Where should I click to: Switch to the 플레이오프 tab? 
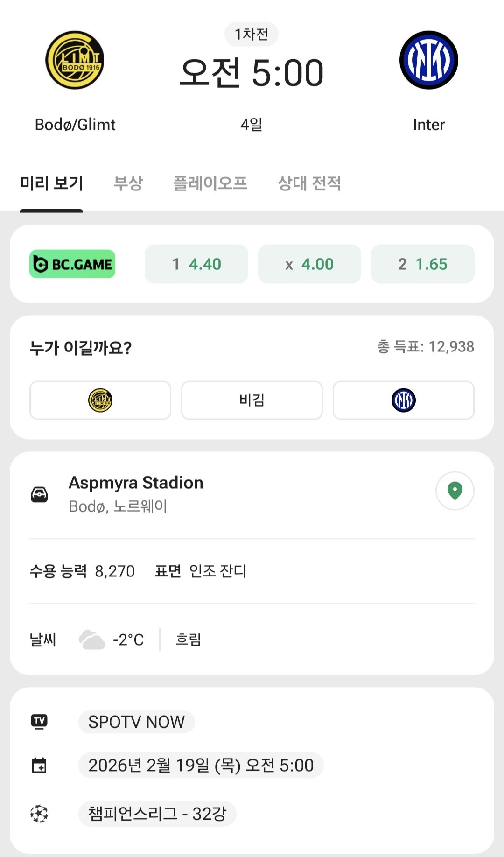[210, 183]
